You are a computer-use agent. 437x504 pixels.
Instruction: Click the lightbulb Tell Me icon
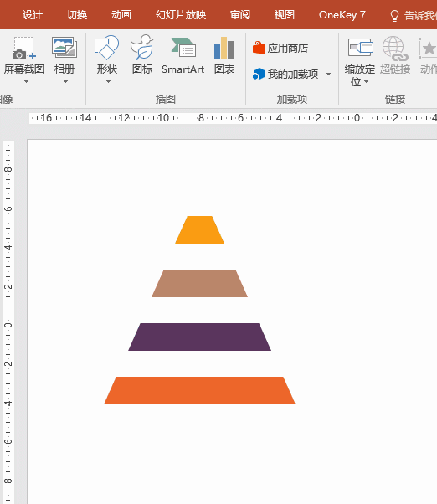coord(394,15)
